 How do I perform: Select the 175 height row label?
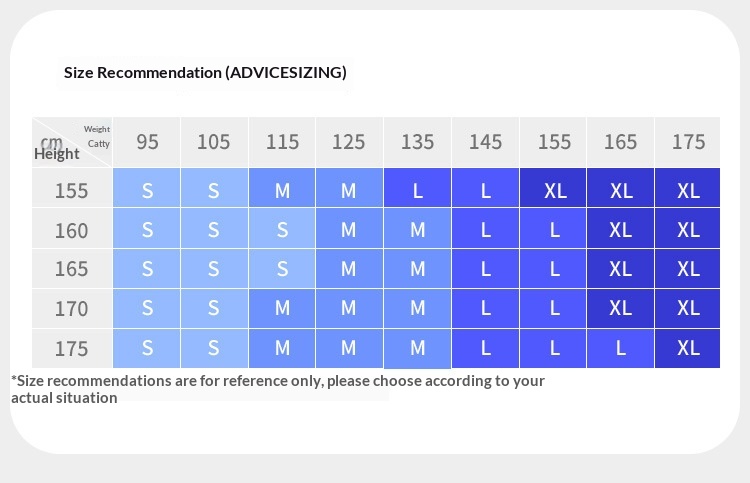coord(71,349)
